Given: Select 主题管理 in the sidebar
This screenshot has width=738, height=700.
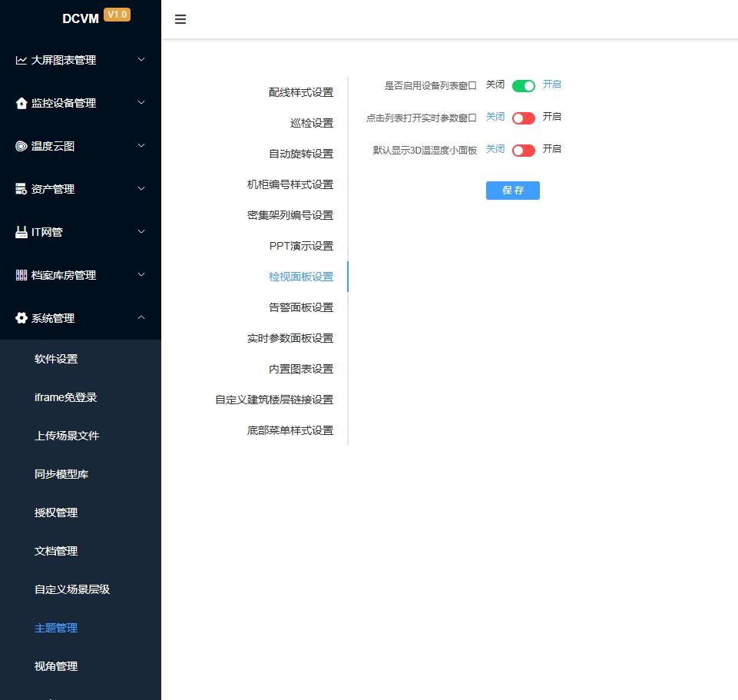Looking at the screenshot, I should tap(56, 628).
